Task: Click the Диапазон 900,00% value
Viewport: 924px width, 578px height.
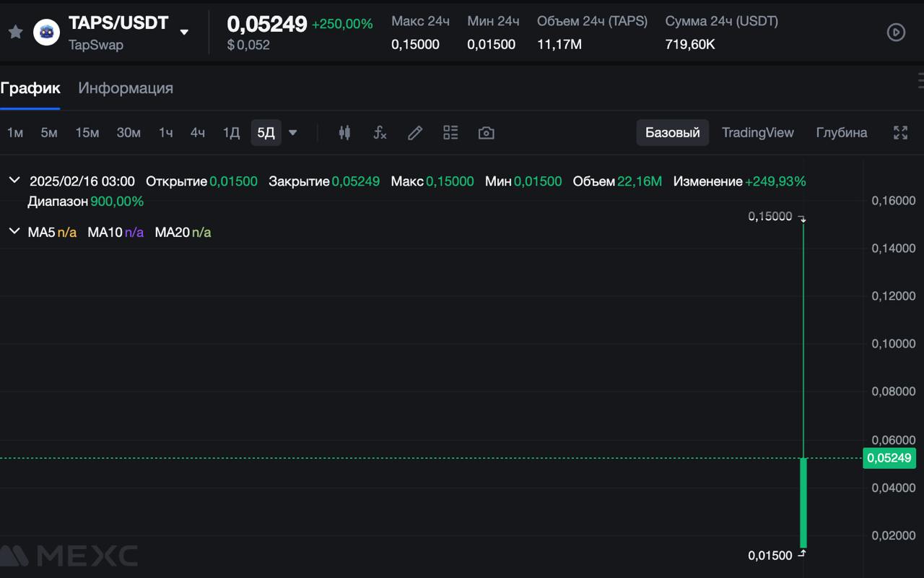Action: [117, 202]
